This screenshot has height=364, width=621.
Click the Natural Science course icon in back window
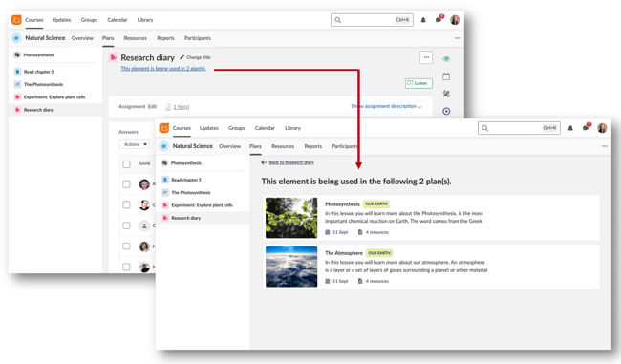click(x=16, y=38)
